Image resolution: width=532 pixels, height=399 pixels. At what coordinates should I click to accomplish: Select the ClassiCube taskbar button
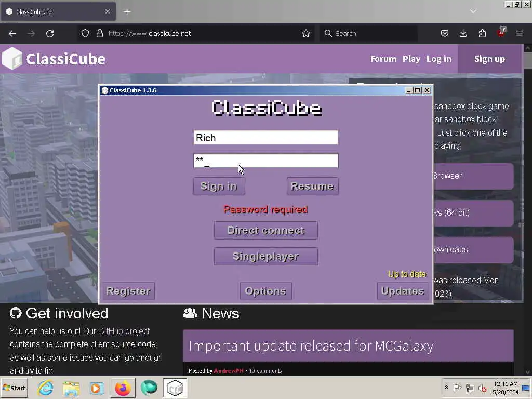point(175,388)
